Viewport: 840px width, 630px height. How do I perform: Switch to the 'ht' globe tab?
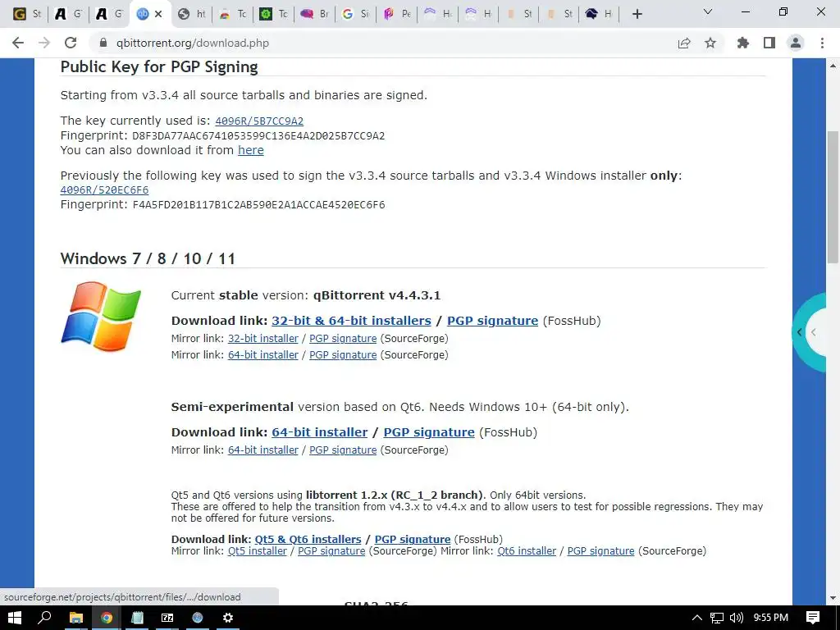(x=192, y=14)
